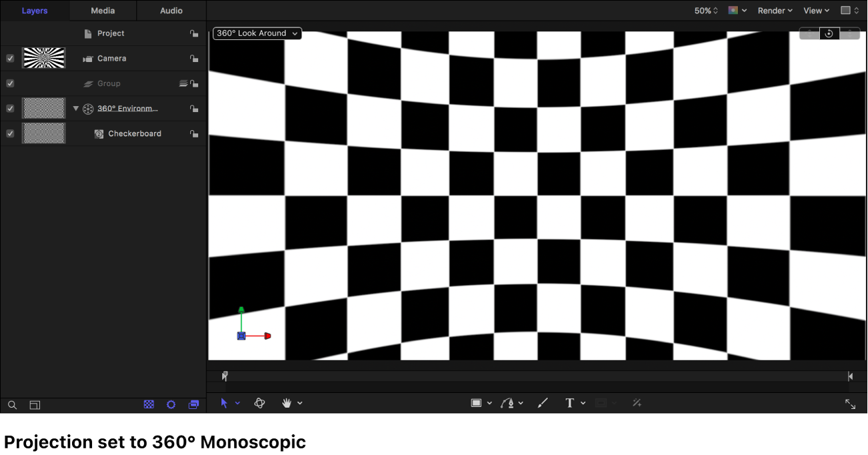Open the Audio tab
868x455 pixels.
click(171, 10)
